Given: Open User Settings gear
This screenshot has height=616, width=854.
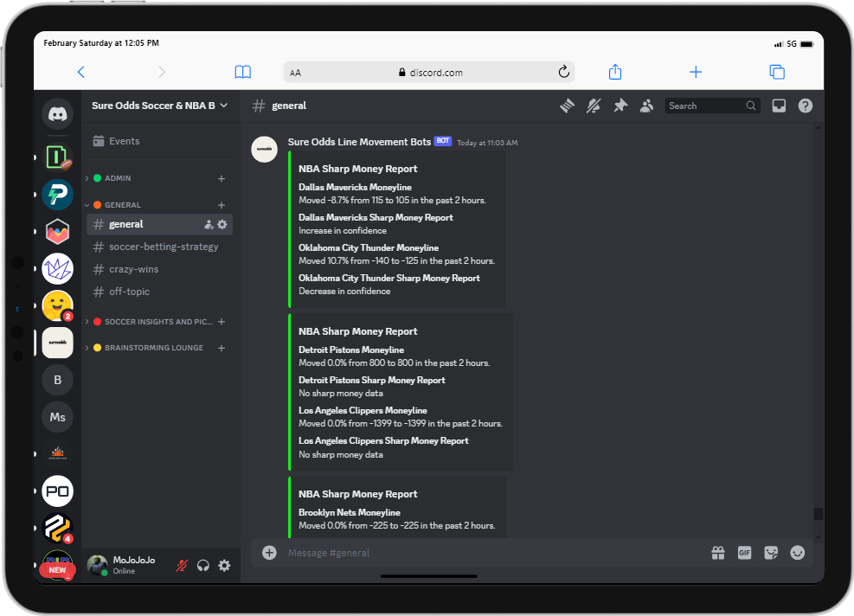Looking at the screenshot, I should click(x=224, y=566).
